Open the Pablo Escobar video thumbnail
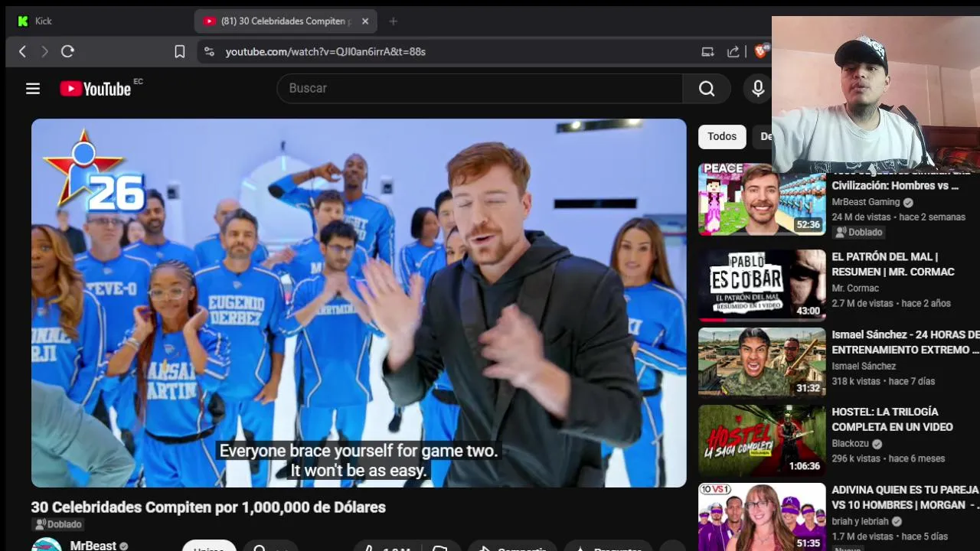The image size is (980, 551). tap(762, 285)
